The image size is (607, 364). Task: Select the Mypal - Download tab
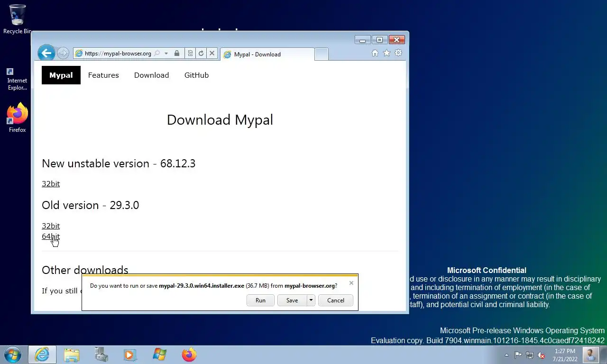267,54
